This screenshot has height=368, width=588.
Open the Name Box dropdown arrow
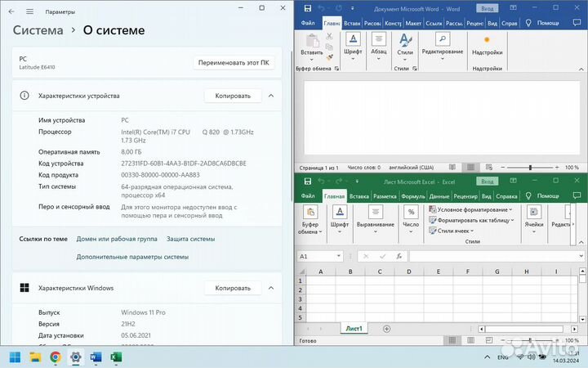[339, 256]
